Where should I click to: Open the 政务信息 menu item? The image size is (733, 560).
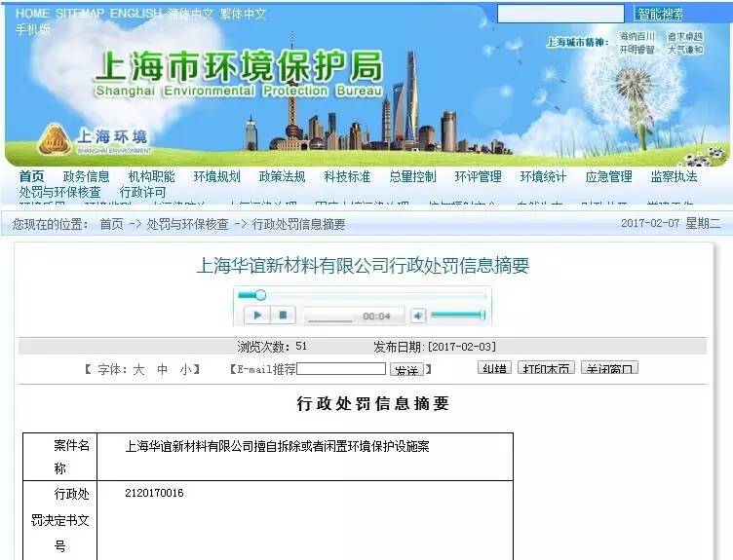click(87, 176)
